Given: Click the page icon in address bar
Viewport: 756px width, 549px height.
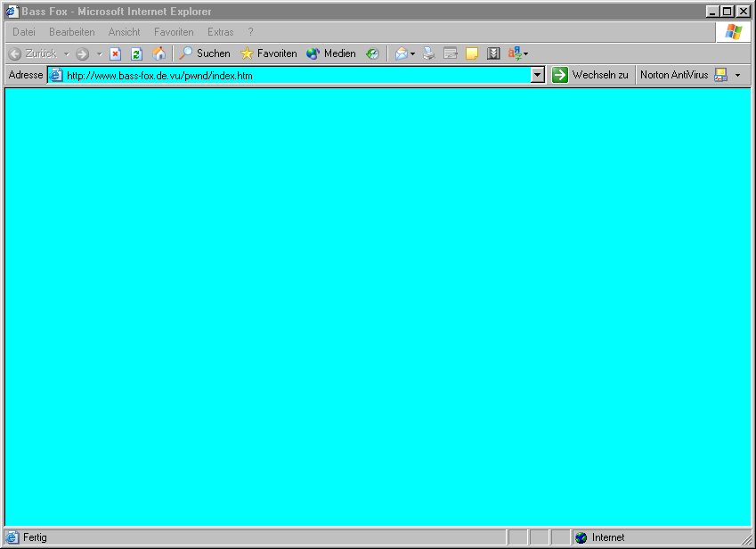Looking at the screenshot, I should (56, 75).
